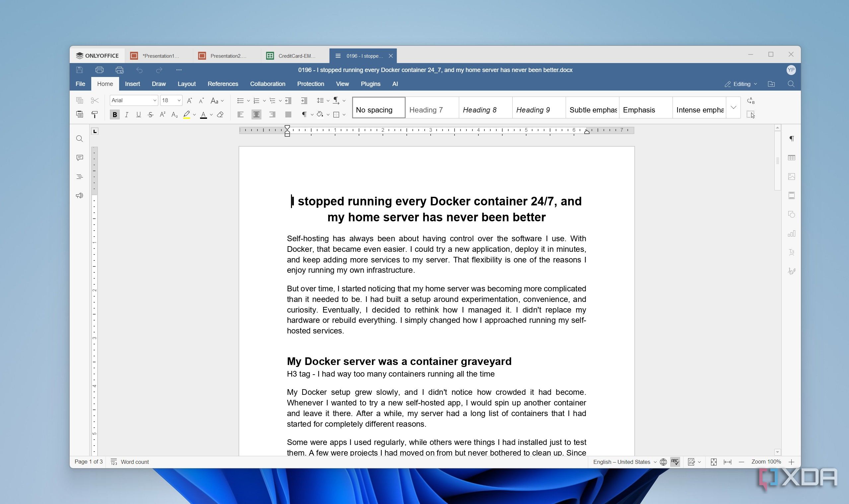
Task: Click the Feedback megaphone icon
Action: (x=80, y=196)
